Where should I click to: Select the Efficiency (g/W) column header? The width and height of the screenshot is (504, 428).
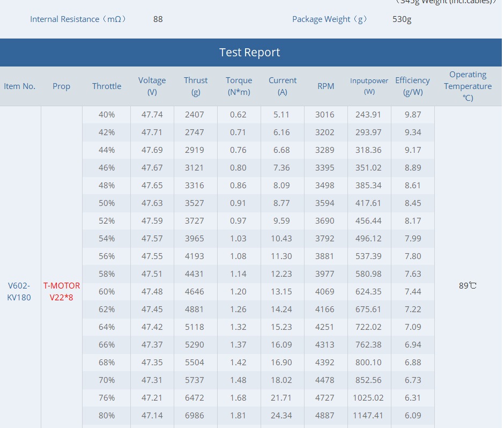coord(413,86)
